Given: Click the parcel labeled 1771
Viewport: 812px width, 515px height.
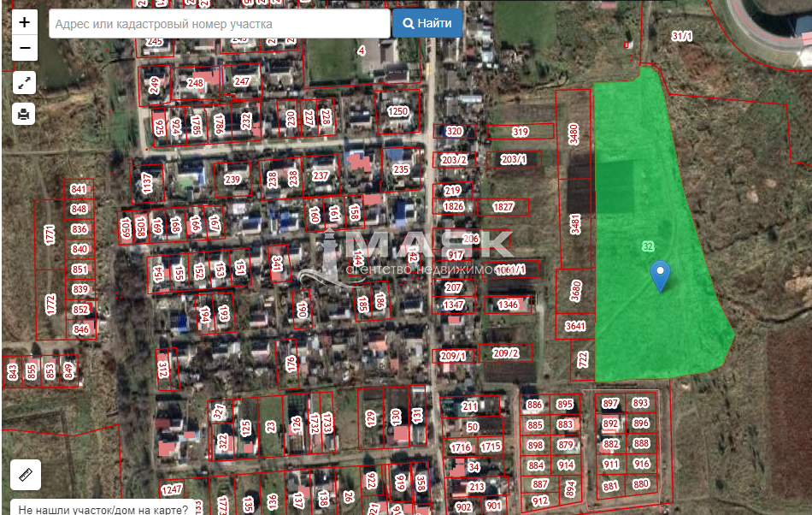Looking at the screenshot, I should pyautogui.click(x=50, y=233).
